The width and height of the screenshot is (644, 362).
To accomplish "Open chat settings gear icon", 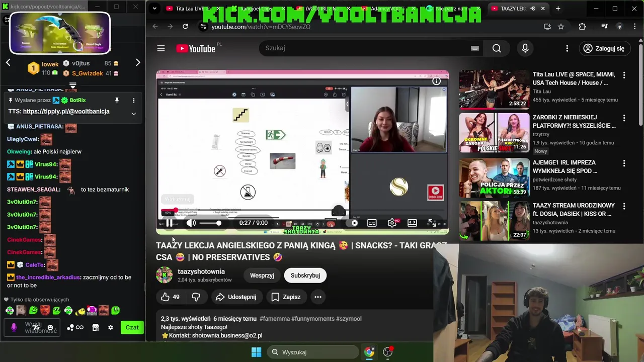I will pyautogui.click(x=111, y=327).
